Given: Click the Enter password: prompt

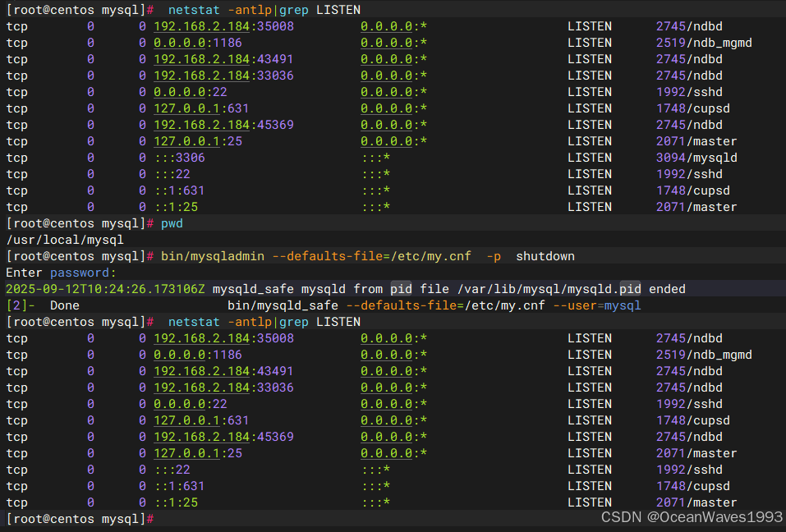Looking at the screenshot, I should click(61, 273).
